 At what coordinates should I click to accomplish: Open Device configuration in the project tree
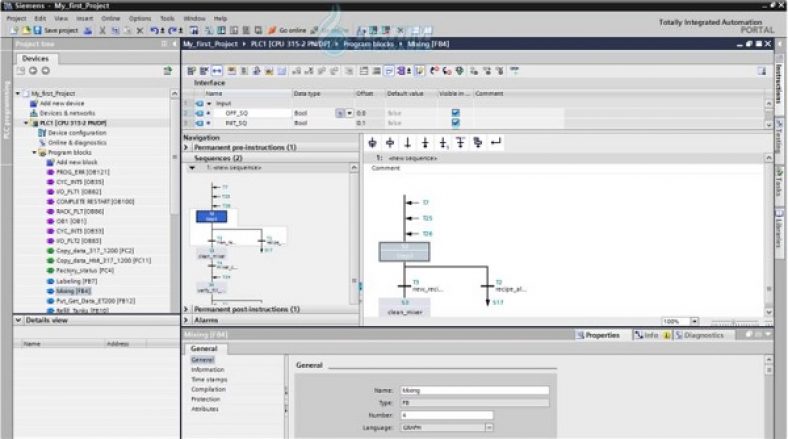(x=77, y=133)
